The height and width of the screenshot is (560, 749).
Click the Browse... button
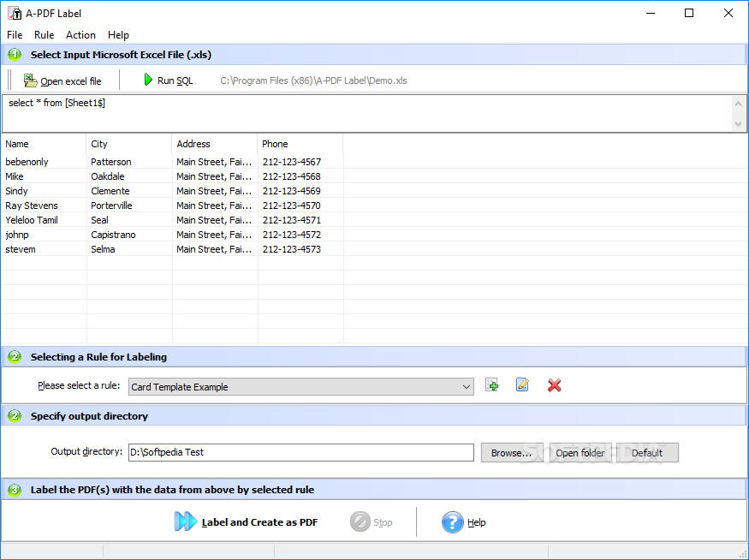[511, 452]
